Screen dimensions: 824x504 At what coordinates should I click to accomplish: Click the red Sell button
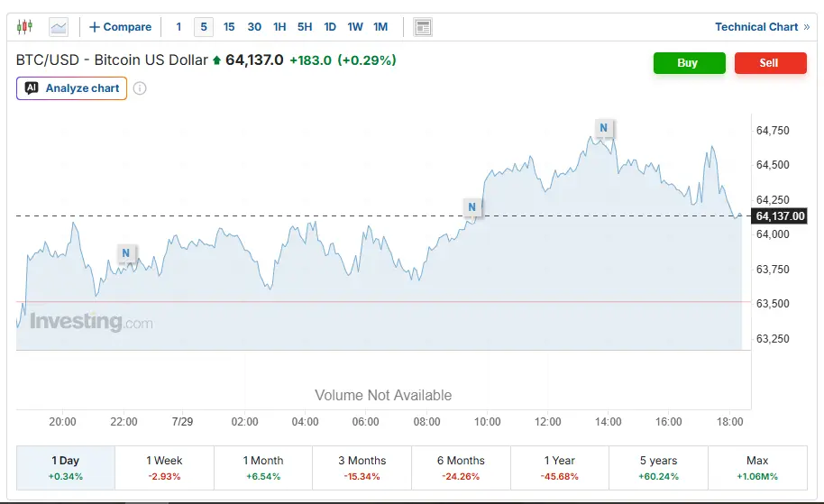(771, 63)
